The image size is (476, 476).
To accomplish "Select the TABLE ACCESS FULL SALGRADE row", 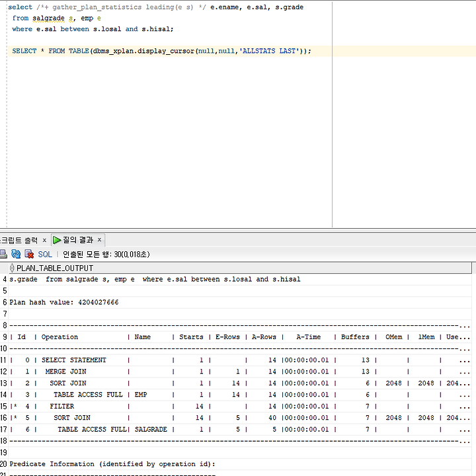I will pos(240,429).
